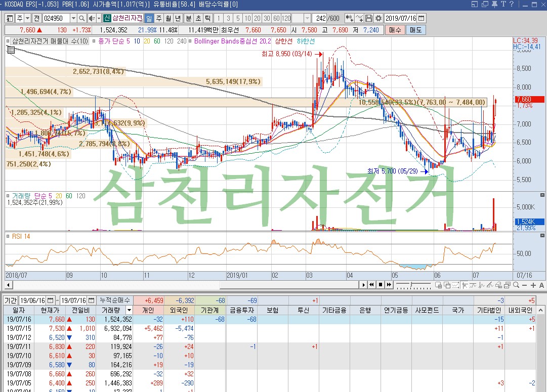Fast forward the chart replay
Image resolution: width=547 pixels, height=392 pixels.
389,285
